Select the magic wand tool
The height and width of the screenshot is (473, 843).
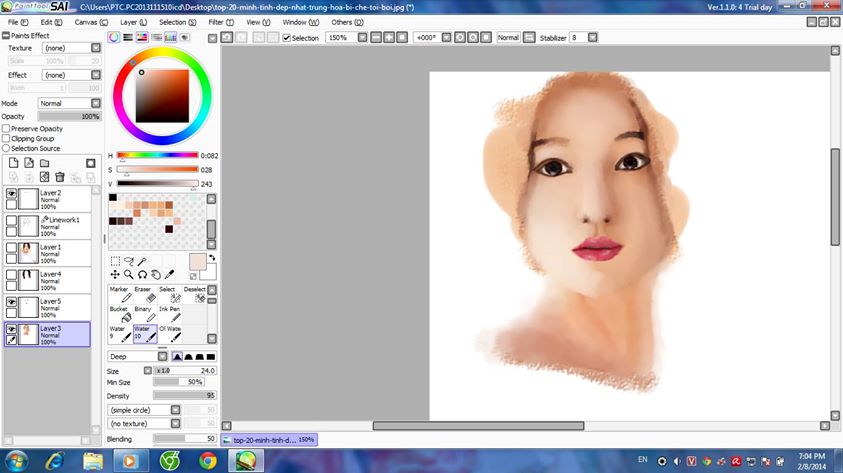142,261
